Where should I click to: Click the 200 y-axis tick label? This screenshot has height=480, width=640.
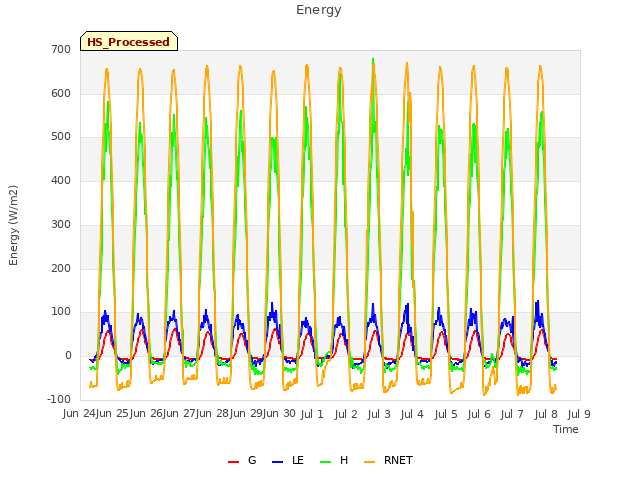(x=61, y=269)
